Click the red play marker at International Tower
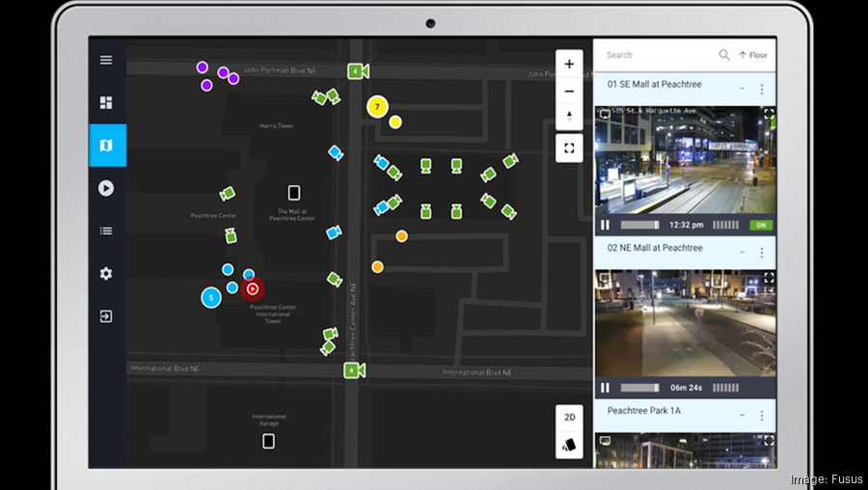This screenshot has height=490, width=868. click(x=253, y=289)
